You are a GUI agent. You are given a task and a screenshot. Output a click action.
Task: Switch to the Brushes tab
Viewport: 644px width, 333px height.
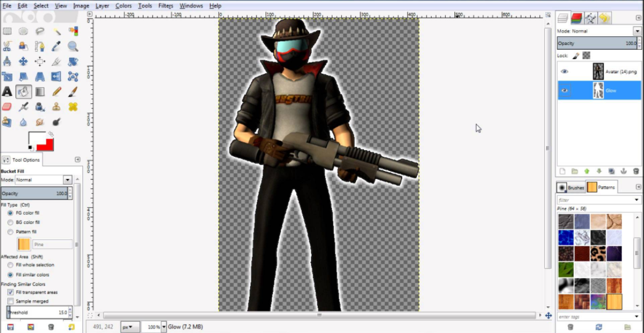pos(571,187)
